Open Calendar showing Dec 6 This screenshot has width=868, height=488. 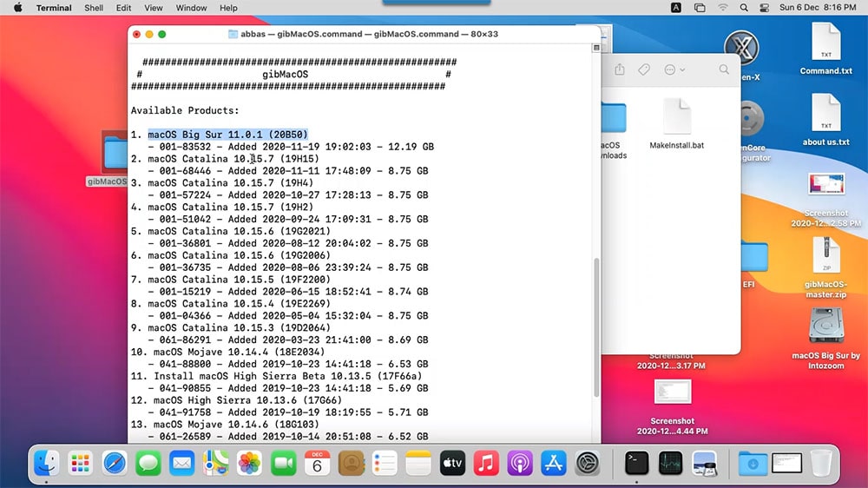coord(317,463)
